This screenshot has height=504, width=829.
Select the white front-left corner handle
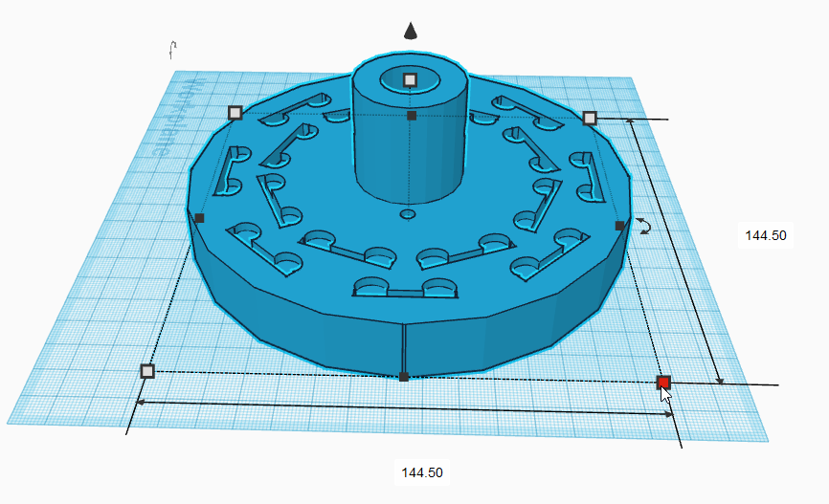pyautogui.click(x=147, y=371)
